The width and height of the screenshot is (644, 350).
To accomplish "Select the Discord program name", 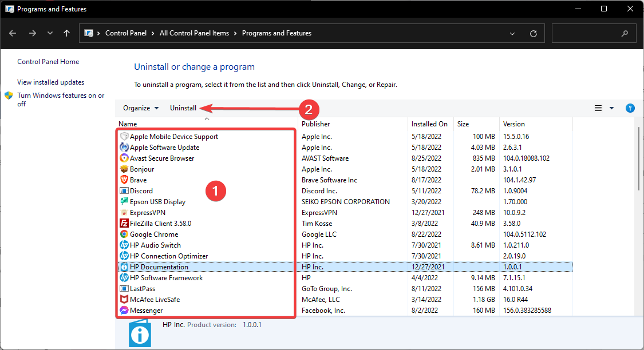I will coord(141,191).
